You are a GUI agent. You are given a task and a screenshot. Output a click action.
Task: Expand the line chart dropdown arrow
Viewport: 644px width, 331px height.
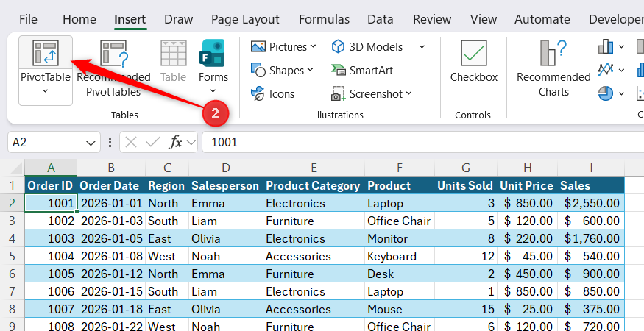point(621,70)
